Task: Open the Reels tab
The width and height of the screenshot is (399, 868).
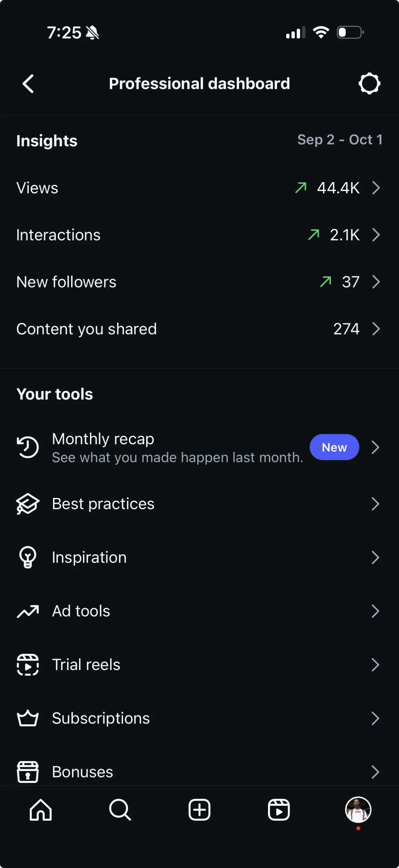Action: coord(279,810)
